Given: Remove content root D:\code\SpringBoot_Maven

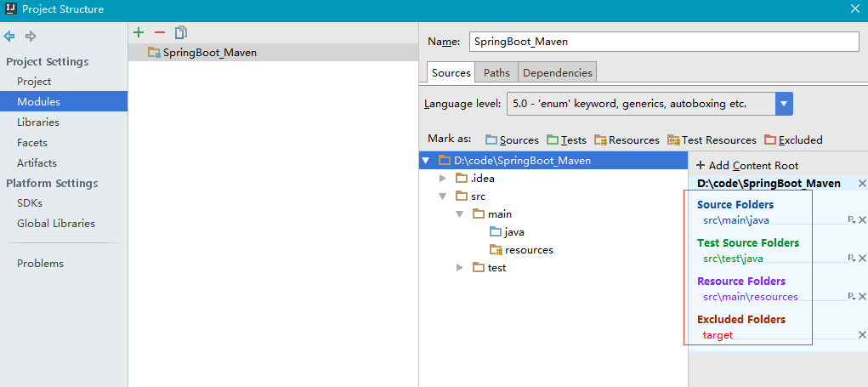Looking at the screenshot, I should (x=862, y=183).
